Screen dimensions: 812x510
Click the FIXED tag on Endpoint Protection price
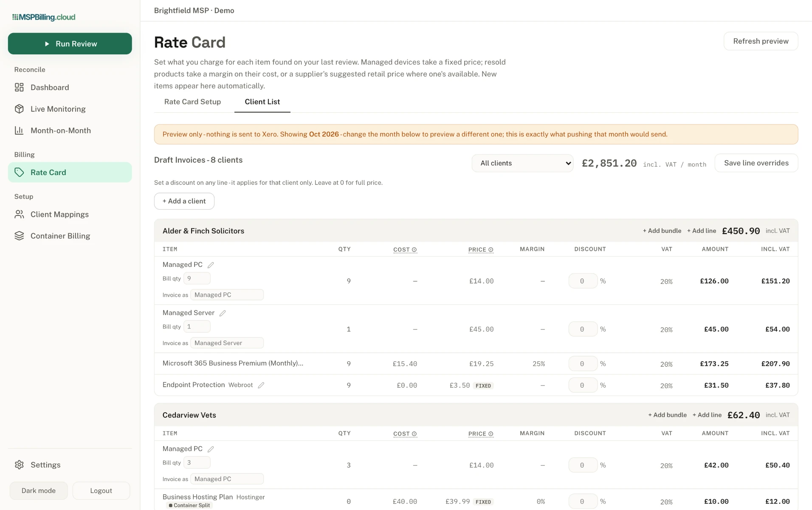click(x=483, y=386)
